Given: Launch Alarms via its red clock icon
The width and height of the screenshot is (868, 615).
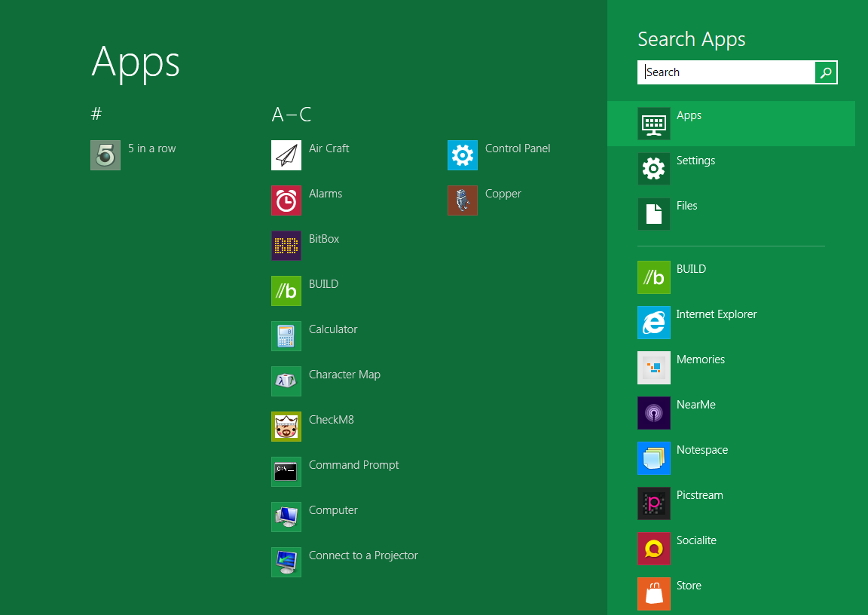Looking at the screenshot, I should pyautogui.click(x=286, y=200).
